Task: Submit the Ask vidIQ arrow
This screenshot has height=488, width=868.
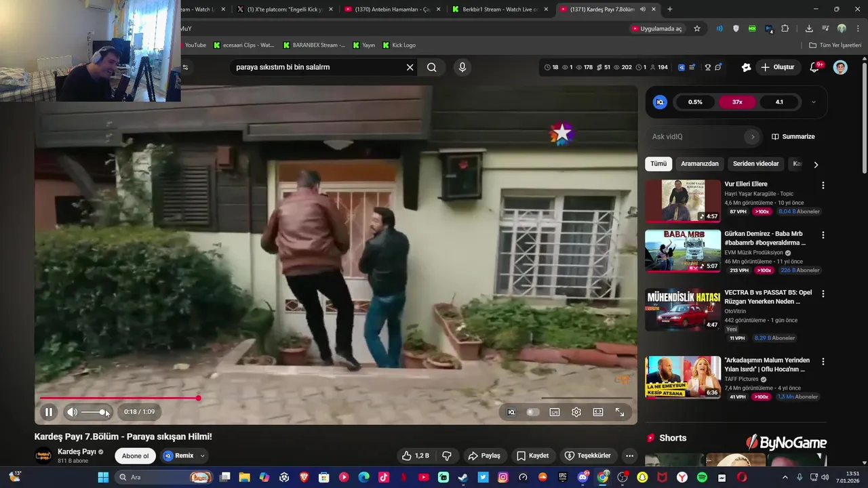Action: pyautogui.click(x=752, y=136)
